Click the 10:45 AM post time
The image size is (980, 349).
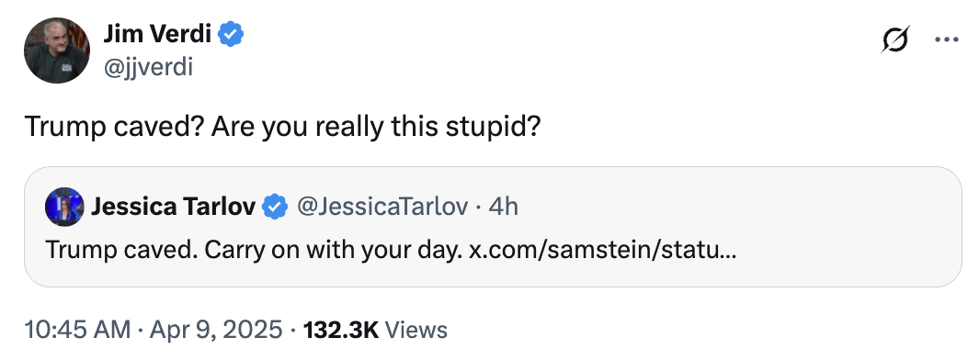[x=77, y=329]
